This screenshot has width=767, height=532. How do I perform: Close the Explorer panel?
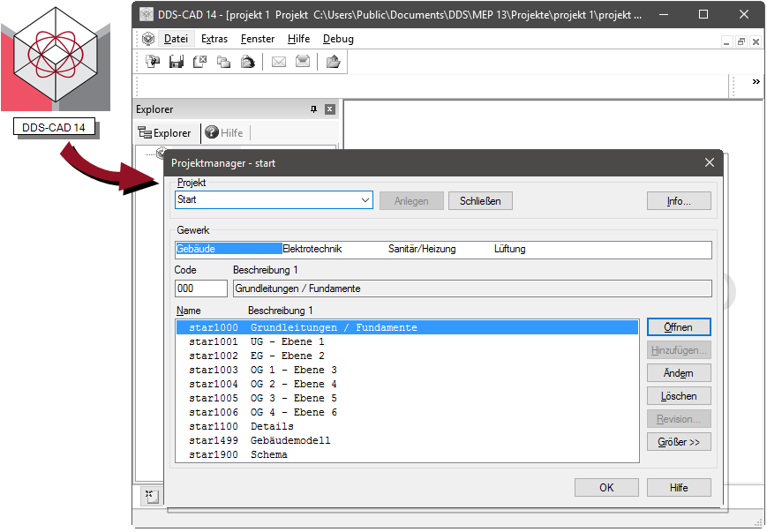330,109
